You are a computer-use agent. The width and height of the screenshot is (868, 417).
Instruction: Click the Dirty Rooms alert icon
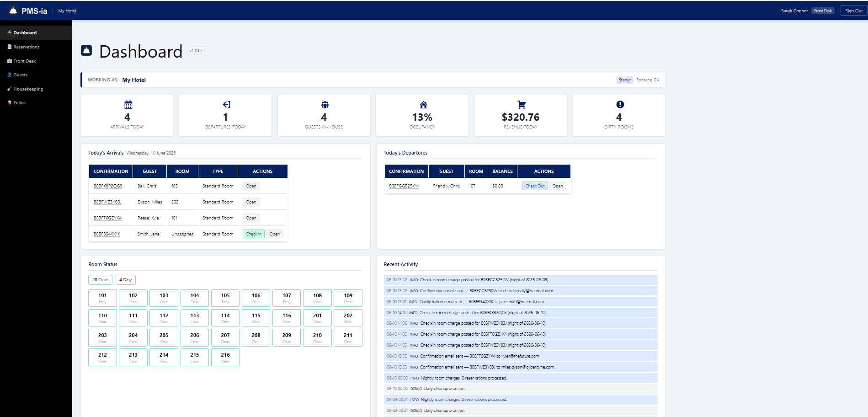(x=620, y=105)
